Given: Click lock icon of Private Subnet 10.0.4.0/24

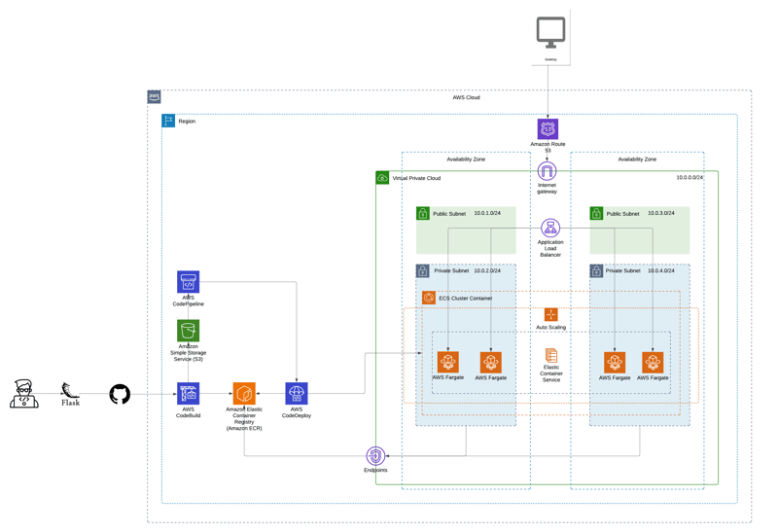Looking at the screenshot, I should (596, 271).
